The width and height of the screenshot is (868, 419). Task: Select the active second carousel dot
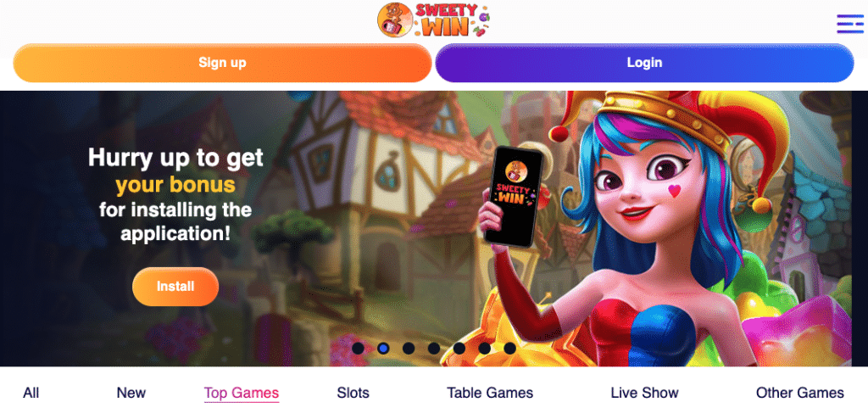383,348
